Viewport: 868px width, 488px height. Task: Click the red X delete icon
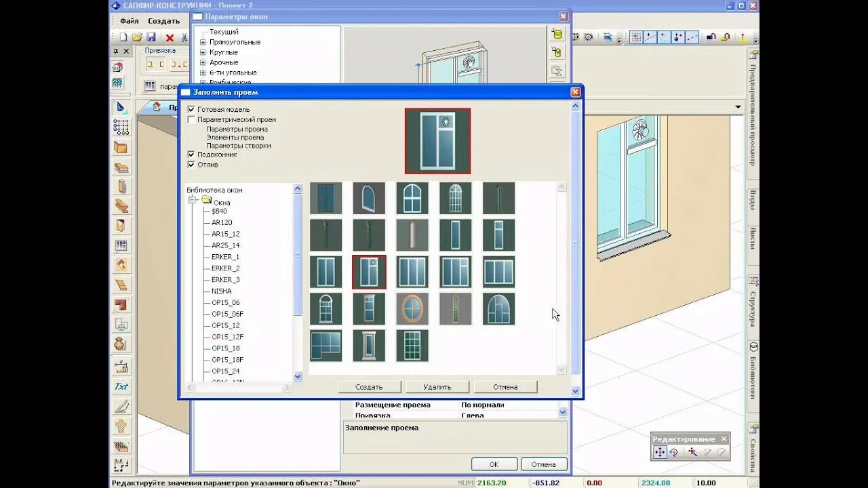(x=170, y=38)
